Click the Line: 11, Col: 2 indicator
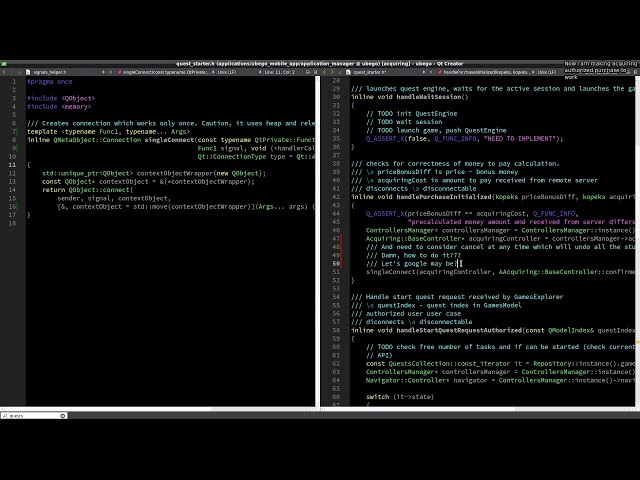640x480 pixels. tap(280, 72)
